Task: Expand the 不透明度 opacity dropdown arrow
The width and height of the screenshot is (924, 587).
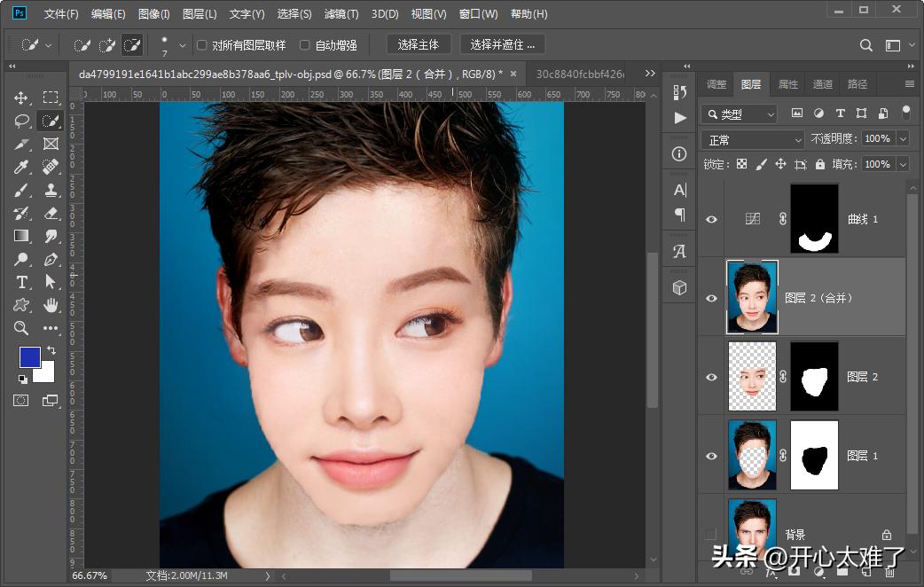Action: pyautogui.click(x=903, y=139)
